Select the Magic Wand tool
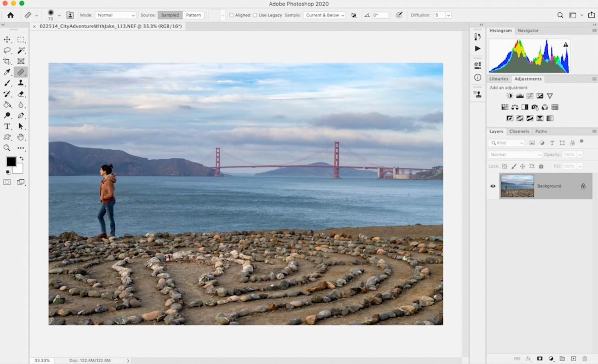The width and height of the screenshot is (598, 364). (x=21, y=51)
